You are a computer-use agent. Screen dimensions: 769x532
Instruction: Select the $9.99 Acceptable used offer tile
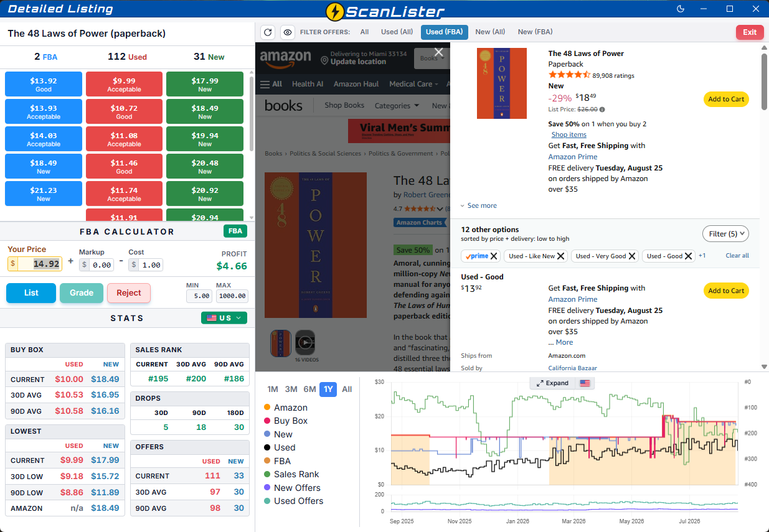[x=124, y=84]
